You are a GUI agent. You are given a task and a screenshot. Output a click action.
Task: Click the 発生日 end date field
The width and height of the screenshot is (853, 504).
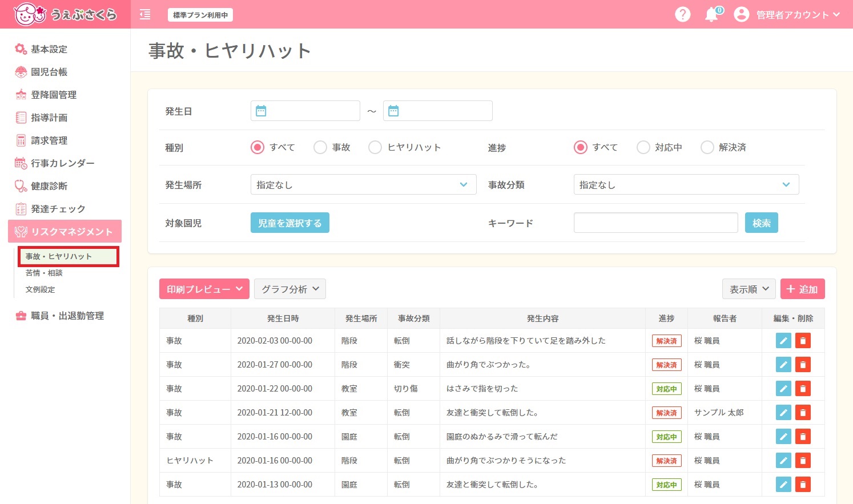(438, 111)
